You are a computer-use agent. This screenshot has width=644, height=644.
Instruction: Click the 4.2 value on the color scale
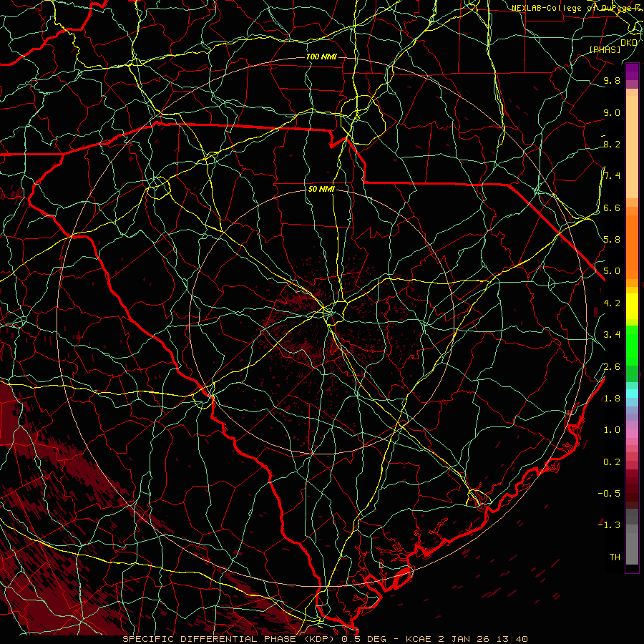612,303
